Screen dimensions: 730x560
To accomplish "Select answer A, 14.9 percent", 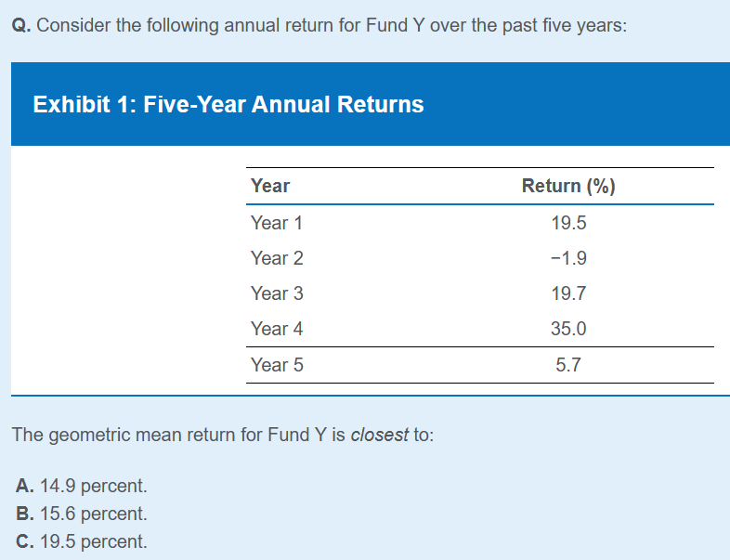I will [82, 485].
